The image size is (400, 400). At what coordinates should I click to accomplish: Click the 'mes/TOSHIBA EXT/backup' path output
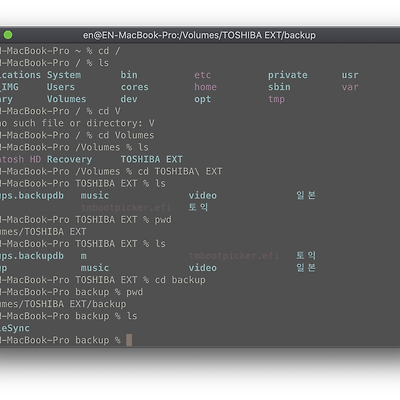tap(63, 304)
